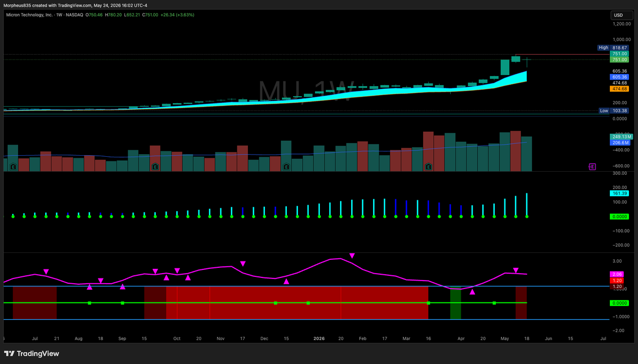638x364 pixels.
Task: Click the red 1.20 level label
Action: click(617, 281)
